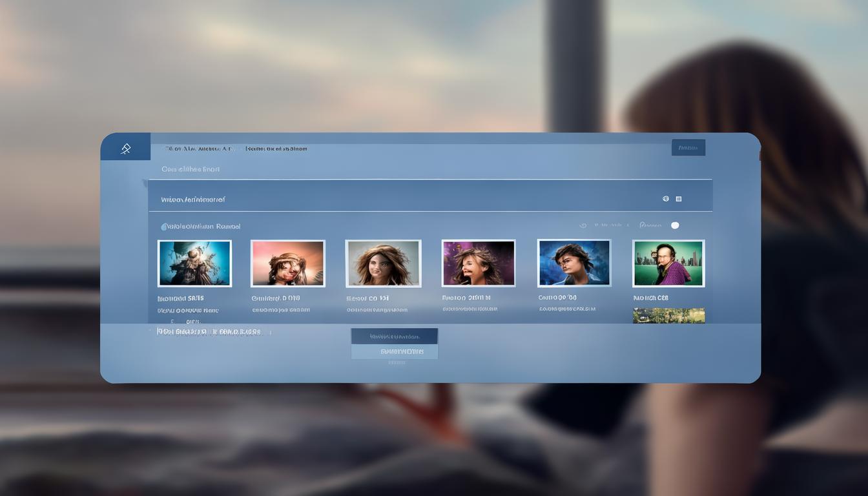Open the thumbnail with the pink sunset background
Image resolution: width=868 pixels, height=496 pixels.
pyautogui.click(x=288, y=263)
